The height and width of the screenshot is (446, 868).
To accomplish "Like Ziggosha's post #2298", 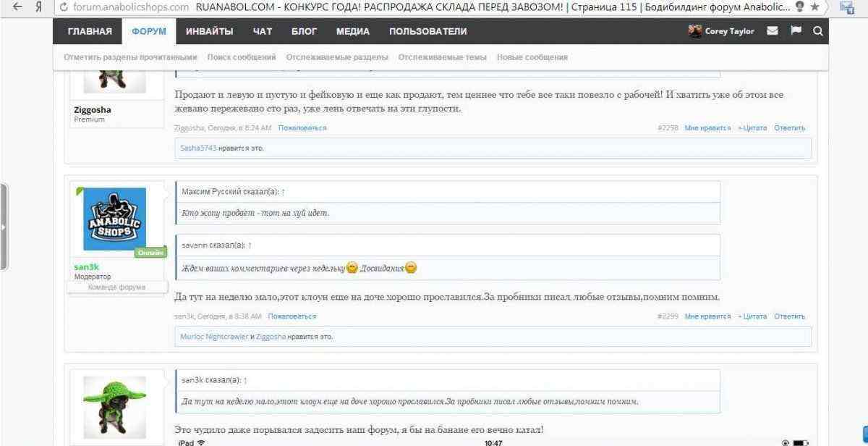I will click(x=707, y=128).
